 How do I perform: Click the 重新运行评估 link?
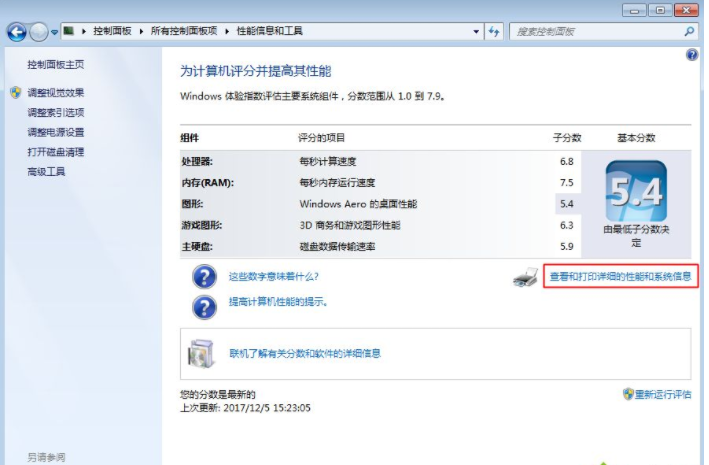click(663, 395)
